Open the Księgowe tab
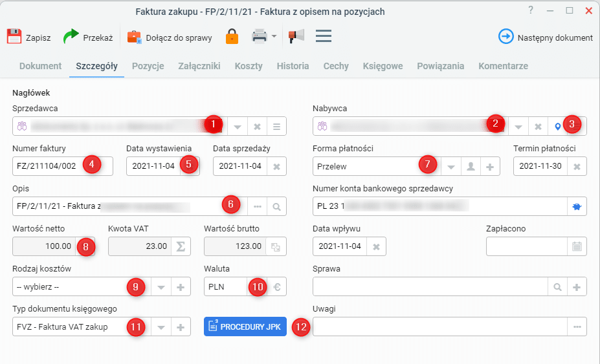 (383, 66)
